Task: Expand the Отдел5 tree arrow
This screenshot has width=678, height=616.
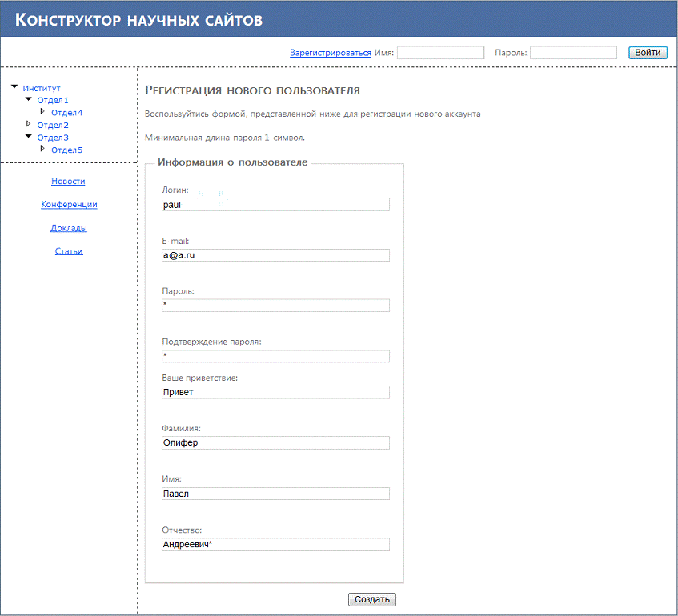Action: click(x=43, y=149)
